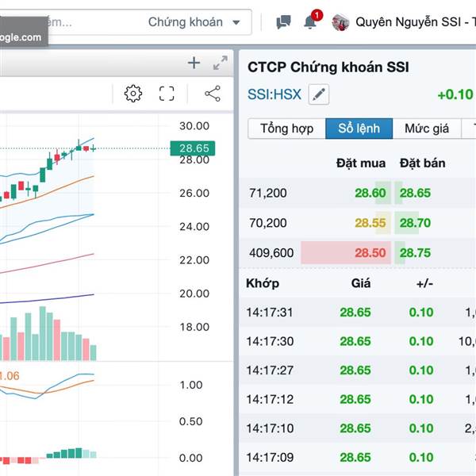This screenshot has height=476, width=476.
Task: Select the trade row at 14:17:10
Action: 358,428
